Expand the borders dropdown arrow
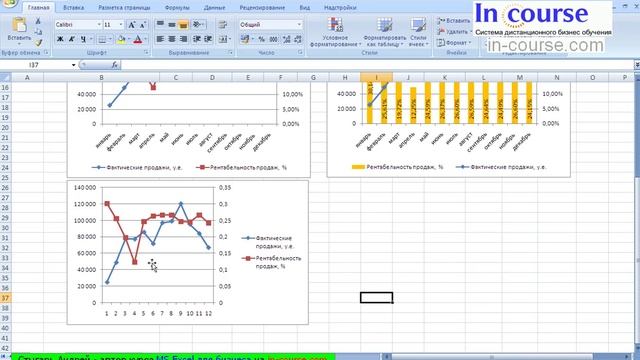The image size is (640, 360). click(x=110, y=39)
